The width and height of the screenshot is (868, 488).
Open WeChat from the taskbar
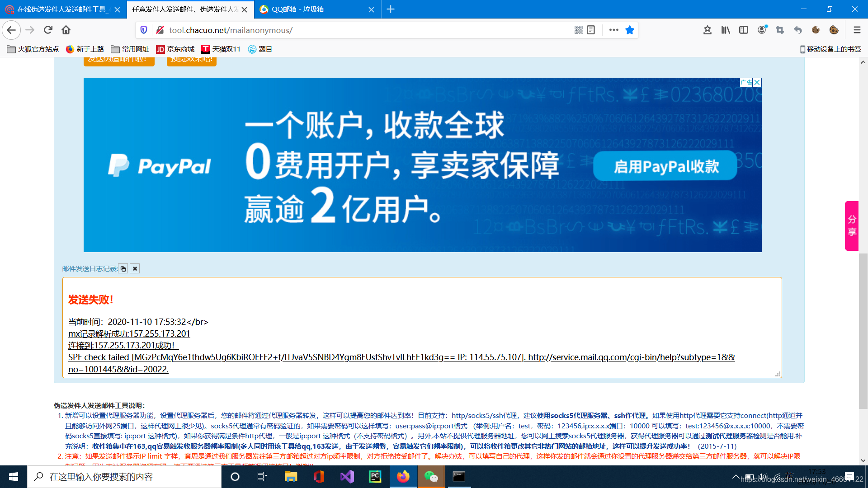[x=431, y=477]
